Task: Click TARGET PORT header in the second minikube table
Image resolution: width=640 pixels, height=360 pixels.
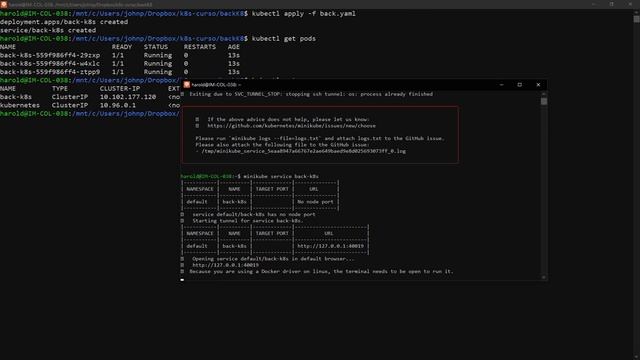Action: pyautogui.click(x=272, y=233)
